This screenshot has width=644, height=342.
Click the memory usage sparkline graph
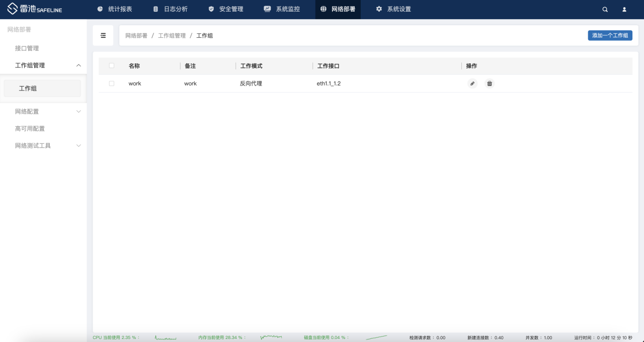pyautogui.click(x=271, y=337)
